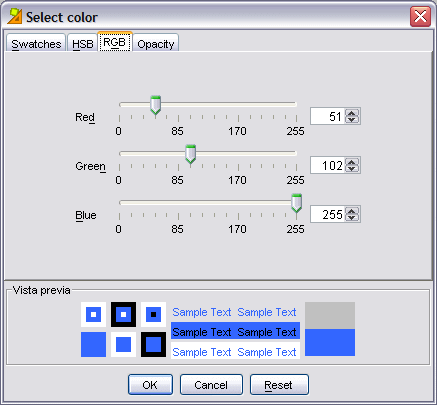Increase Blue value with up spinner arrow
This screenshot has height=405, width=437.
tap(352, 211)
